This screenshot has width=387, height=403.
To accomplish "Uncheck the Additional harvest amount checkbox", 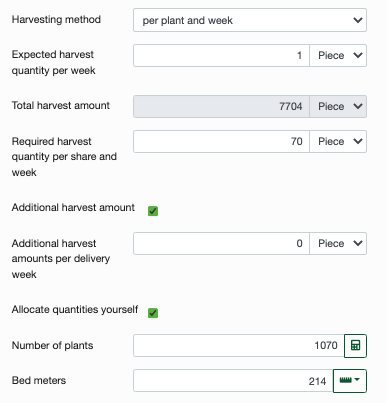I will point(153,211).
